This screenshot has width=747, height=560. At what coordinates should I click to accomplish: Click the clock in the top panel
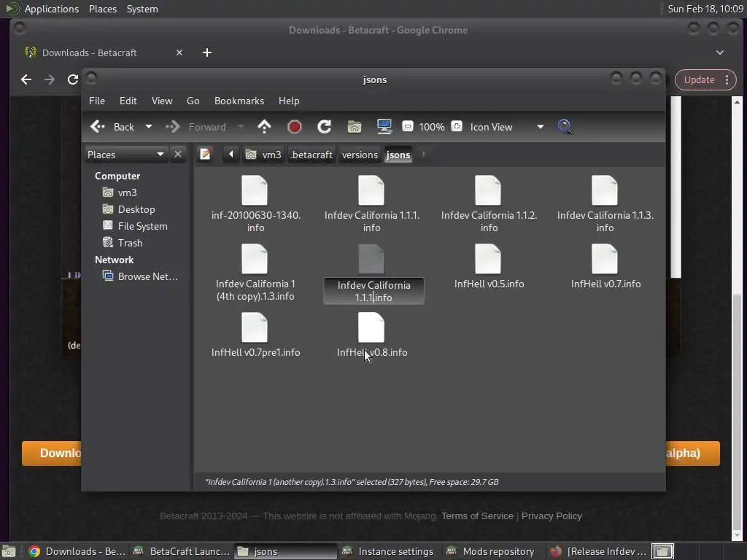click(x=705, y=9)
